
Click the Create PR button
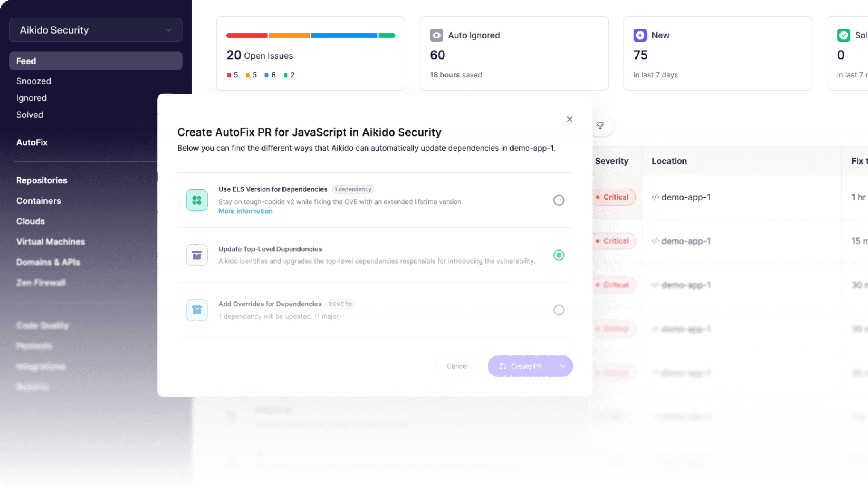[x=520, y=366]
